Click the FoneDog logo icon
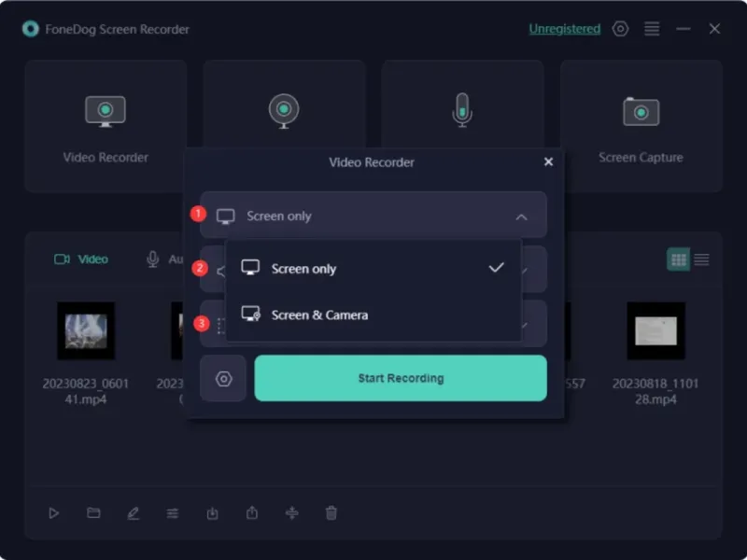Image resolution: width=747 pixels, height=560 pixels. click(31, 29)
